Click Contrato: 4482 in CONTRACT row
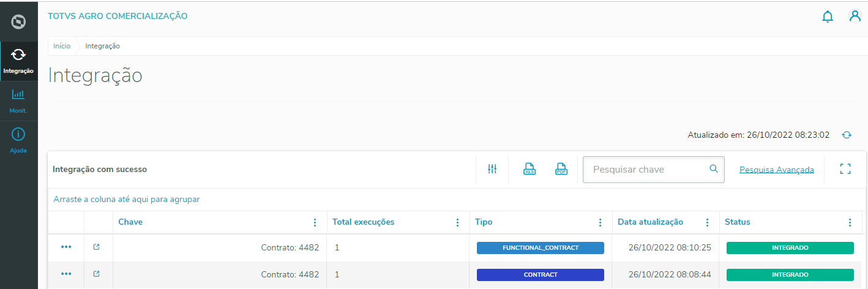868x289 pixels. click(290, 275)
